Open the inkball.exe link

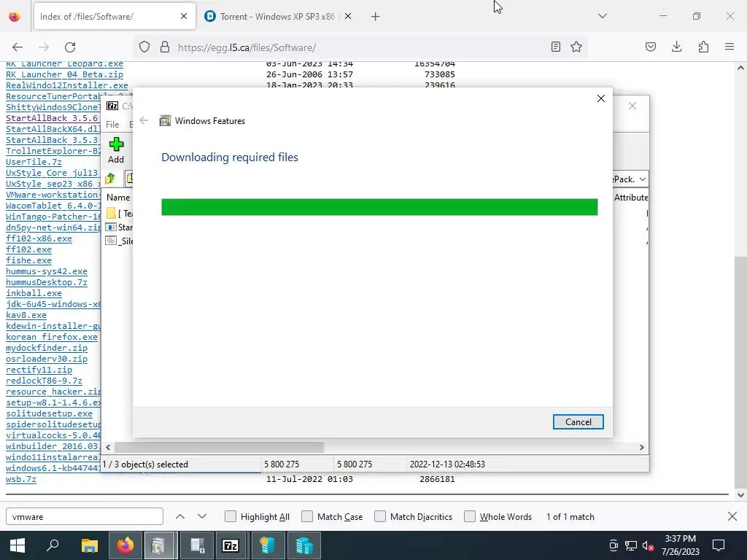(34, 293)
